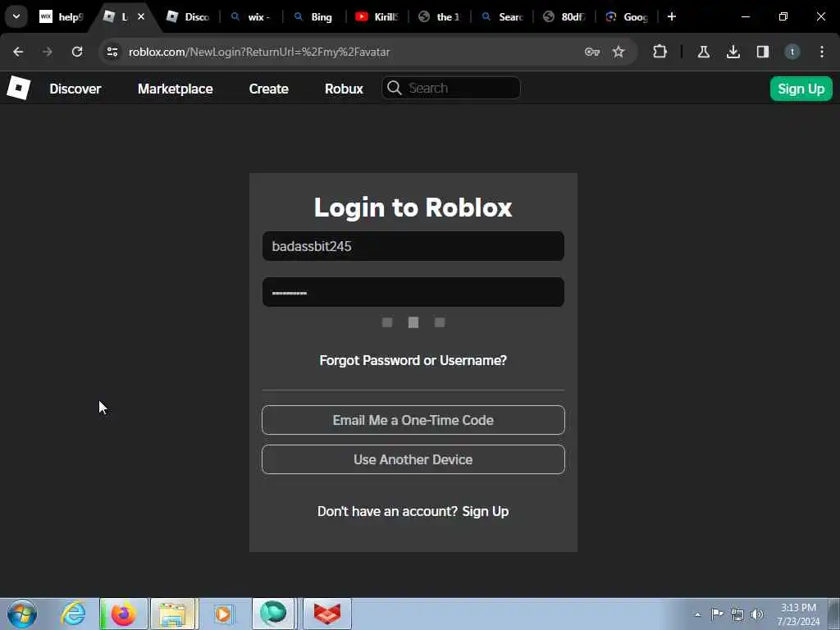Switch to the Kirill YouTube tab
The image size is (840, 630).
pos(377,16)
